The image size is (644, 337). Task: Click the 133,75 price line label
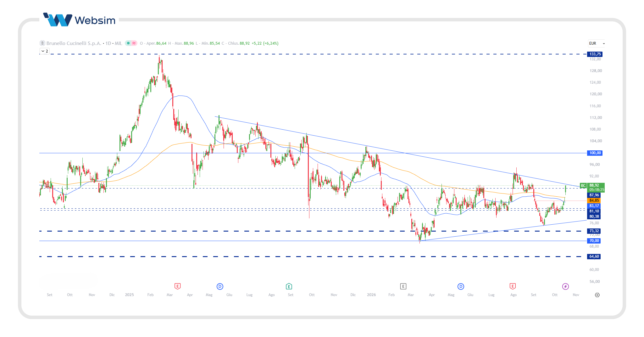(x=595, y=54)
